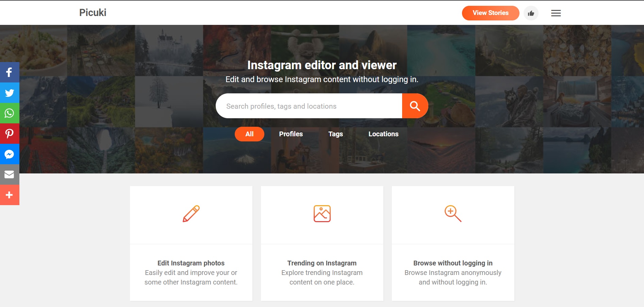The height and width of the screenshot is (307, 644).
Task: Share by email using envelope icon
Action: (x=10, y=174)
